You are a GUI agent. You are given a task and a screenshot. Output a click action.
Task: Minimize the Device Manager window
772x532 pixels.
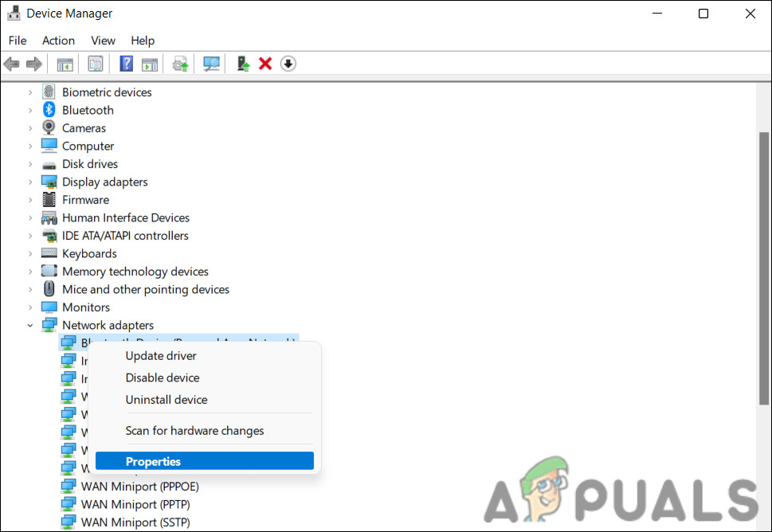point(657,14)
